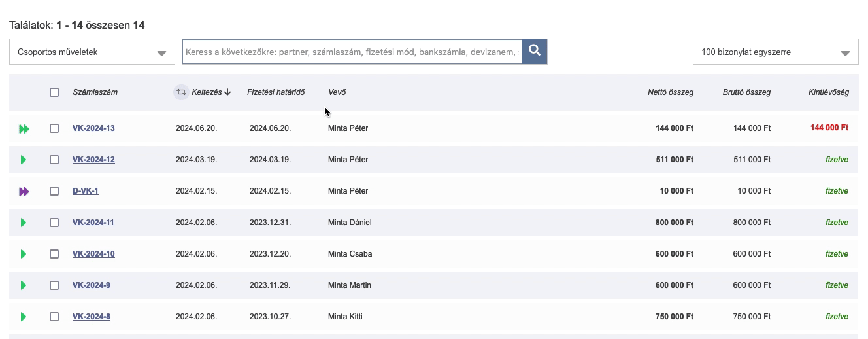Open invoice link VK-2024-12
This screenshot has width=868, height=339.
(x=93, y=160)
